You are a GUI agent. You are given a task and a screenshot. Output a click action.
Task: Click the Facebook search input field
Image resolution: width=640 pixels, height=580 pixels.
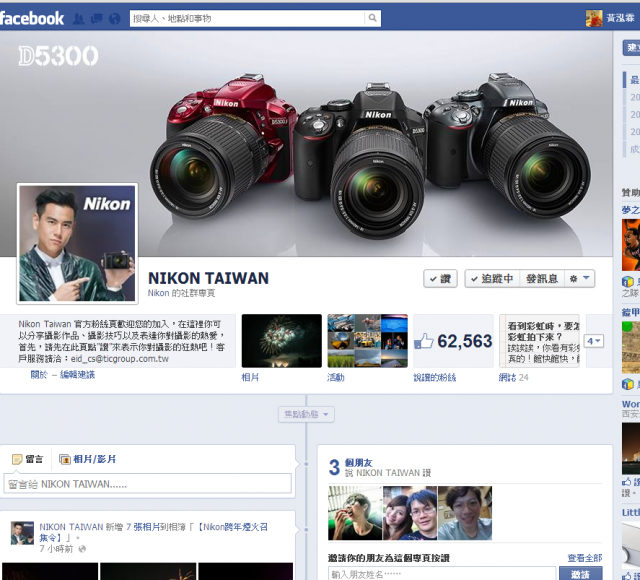click(x=247, y=18)
